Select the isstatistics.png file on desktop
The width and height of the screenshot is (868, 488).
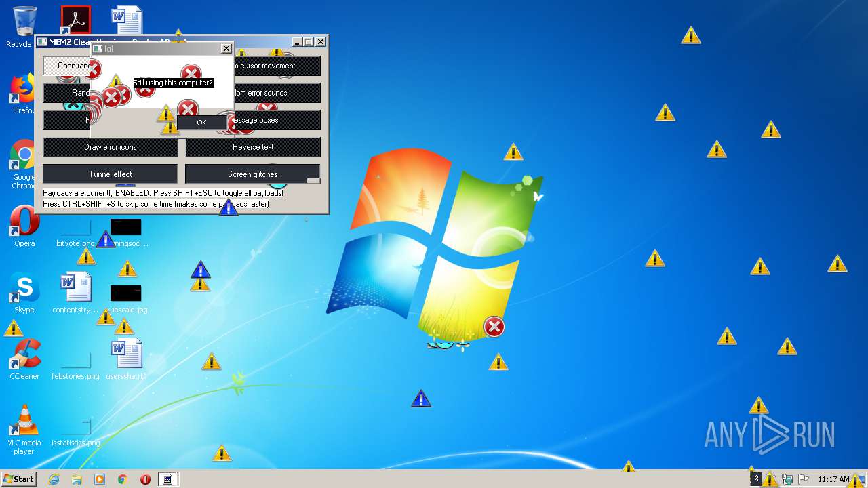75,432
